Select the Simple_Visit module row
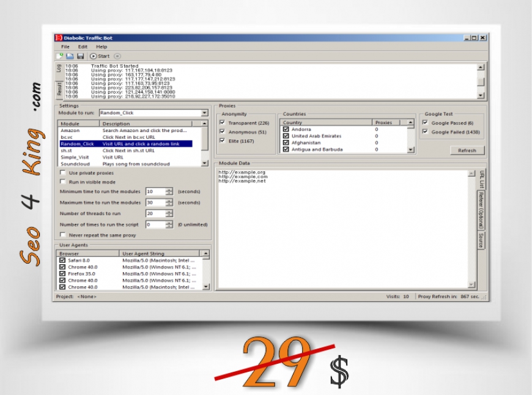 tap(126, 157)
